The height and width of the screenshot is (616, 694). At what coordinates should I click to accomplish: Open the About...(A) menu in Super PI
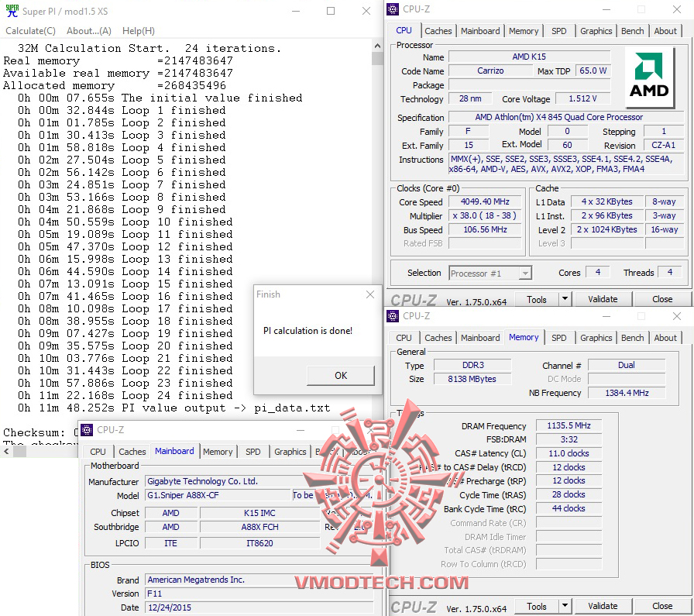click(x=89, y=31)
